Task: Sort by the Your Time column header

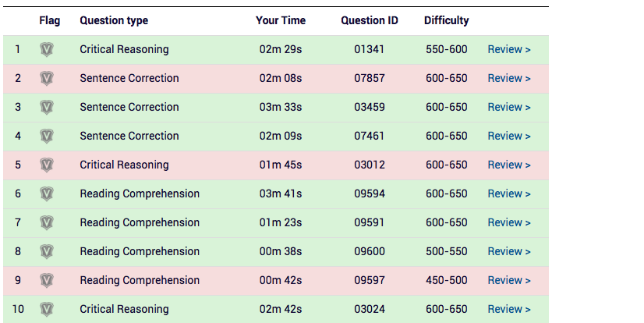Action: pos(281,21)
